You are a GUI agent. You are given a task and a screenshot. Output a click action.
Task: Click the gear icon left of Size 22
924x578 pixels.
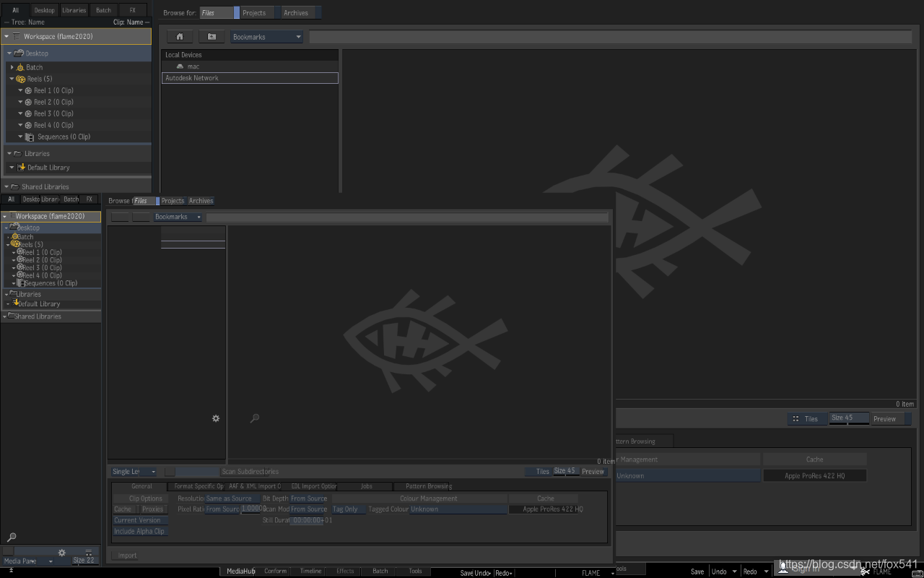point(61,553)
